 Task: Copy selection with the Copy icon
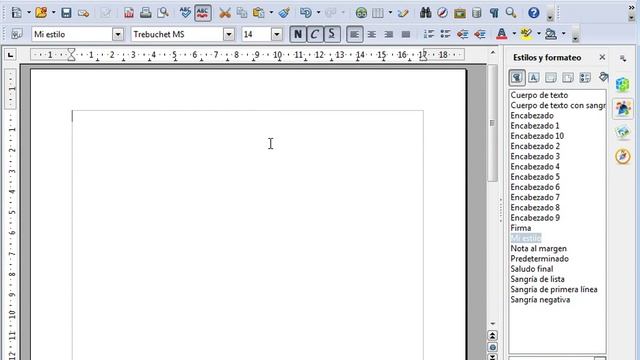click(242, 13)
